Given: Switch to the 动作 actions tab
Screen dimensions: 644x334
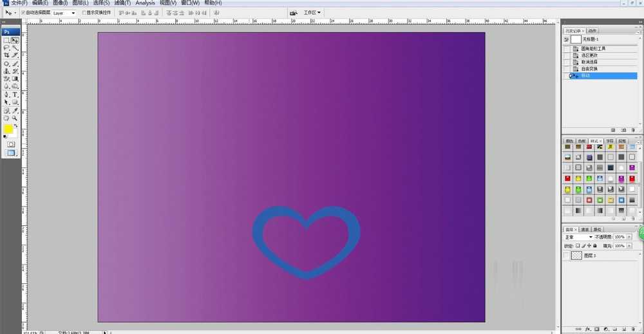Looking at the screenshot, I should pos(592,31).
